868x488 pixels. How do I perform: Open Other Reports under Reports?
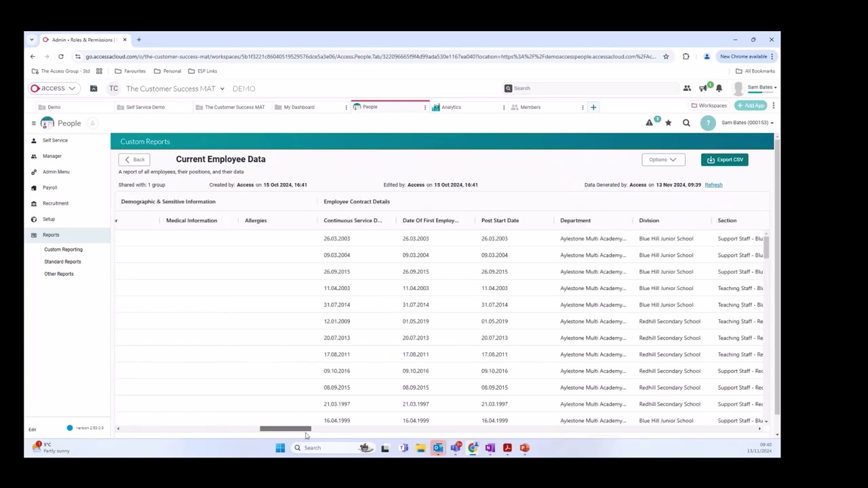(x=59, y=274)
